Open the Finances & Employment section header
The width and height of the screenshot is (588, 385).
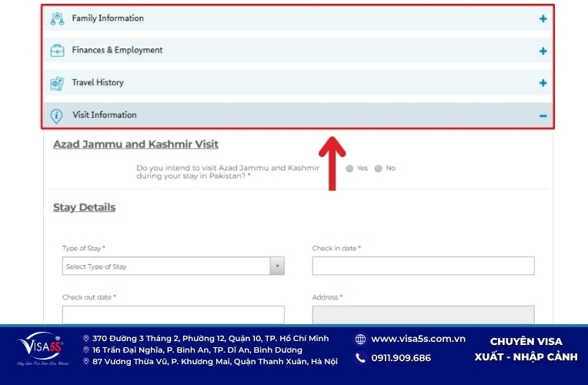point(298,50)
